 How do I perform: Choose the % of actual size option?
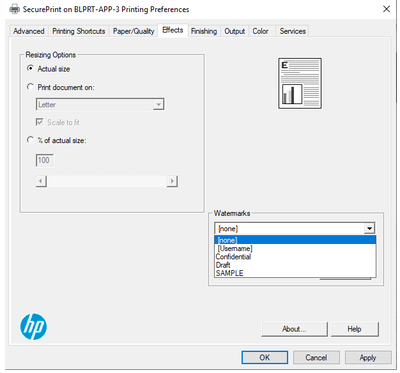click(30, 140)
